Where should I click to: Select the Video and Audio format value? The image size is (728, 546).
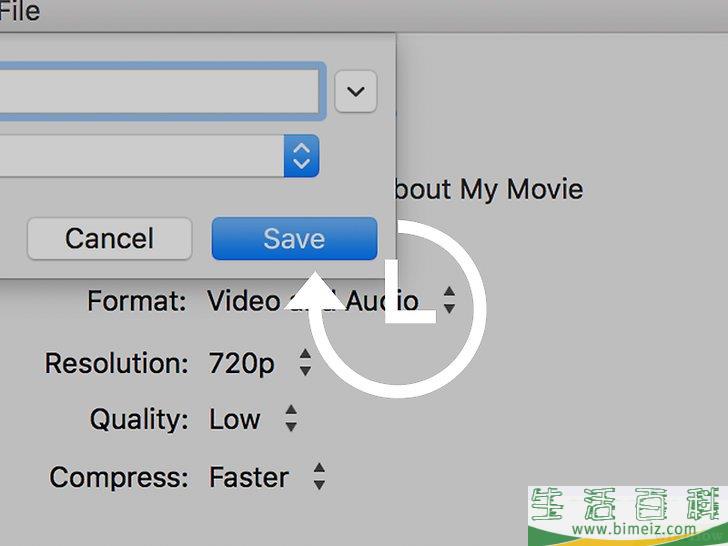point(313,301)
